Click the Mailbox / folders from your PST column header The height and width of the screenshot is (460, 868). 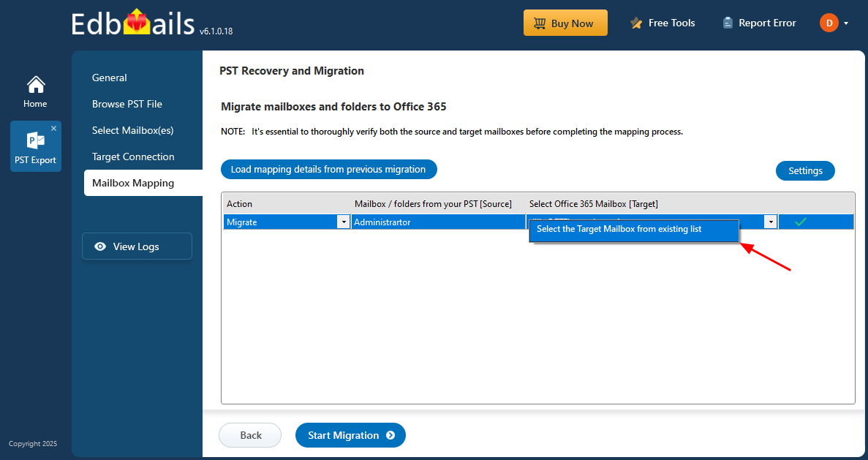click(433, 204)
